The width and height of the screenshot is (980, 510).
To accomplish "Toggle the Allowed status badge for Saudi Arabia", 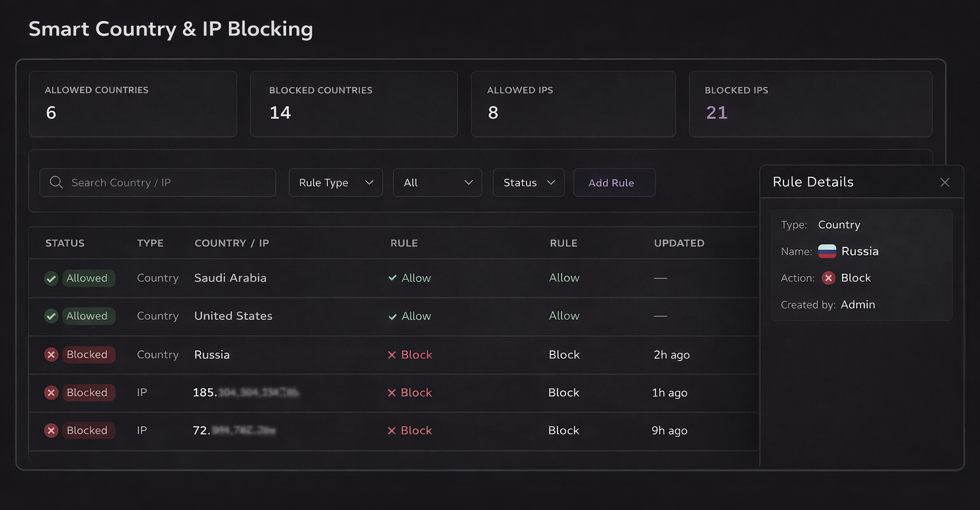I will coord(89,278).
